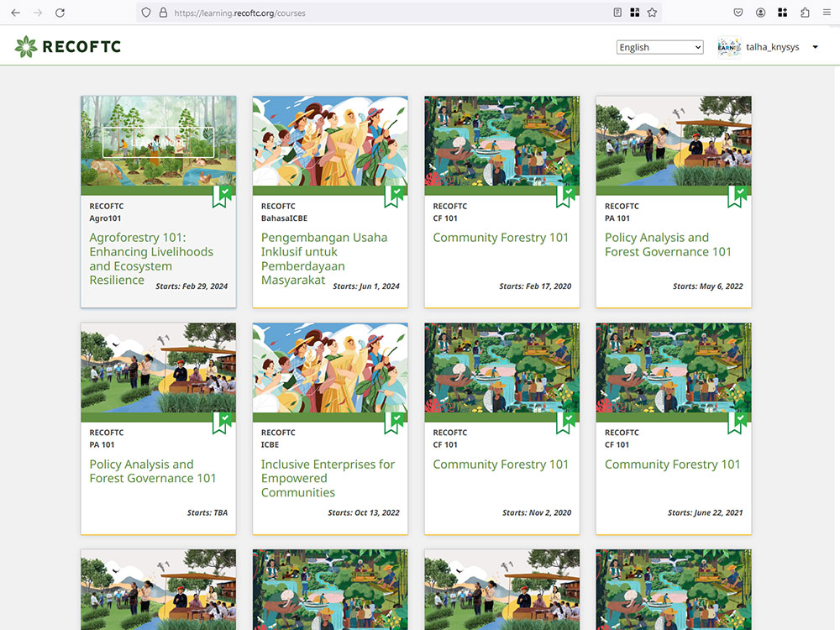Click the bookmark ribbon on Inclusive Enterprises course
Image resolution: width=840 pixels, height=630 pixels.
(x=393, y=422)
